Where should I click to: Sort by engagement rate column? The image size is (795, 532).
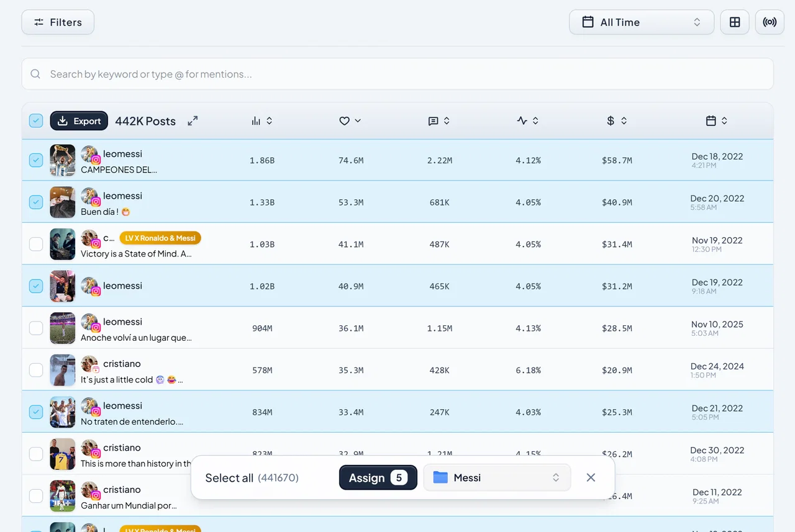coord(528,121)
